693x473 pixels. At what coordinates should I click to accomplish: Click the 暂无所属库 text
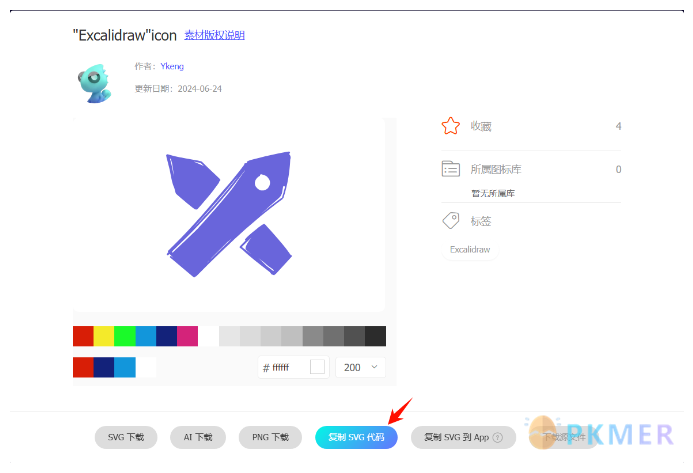[x=493, y=193]
